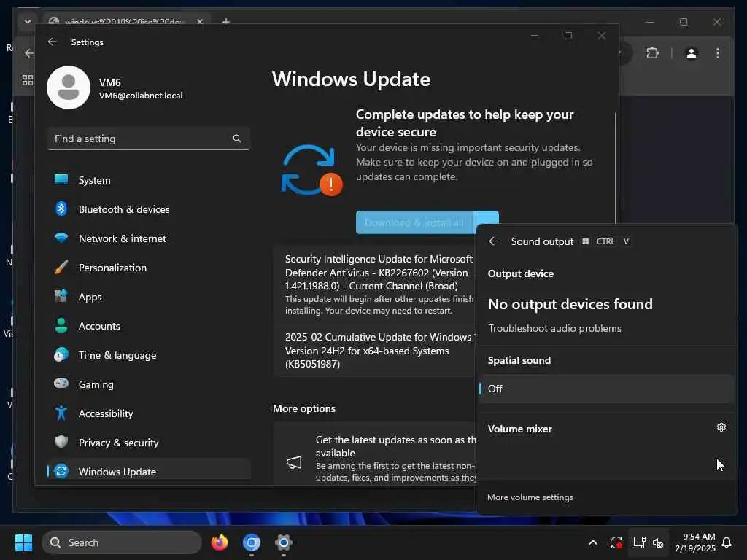This screenshot has width=747, height=560.
Task: Click the 'More options' heading
Action: (304, 408)
